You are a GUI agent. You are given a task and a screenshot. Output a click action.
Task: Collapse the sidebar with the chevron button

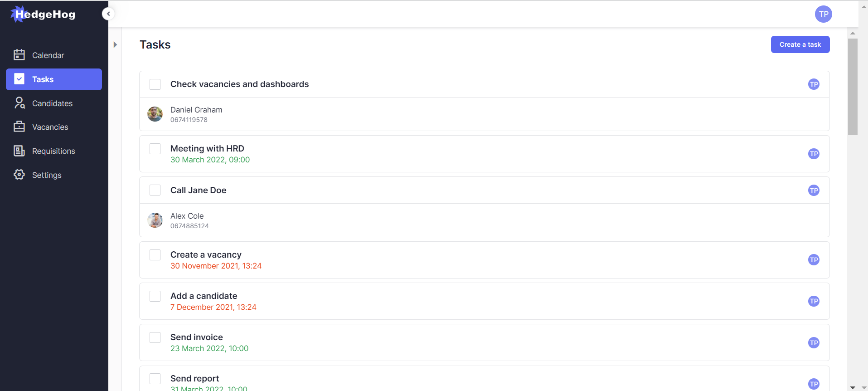[x=108, y=14]
